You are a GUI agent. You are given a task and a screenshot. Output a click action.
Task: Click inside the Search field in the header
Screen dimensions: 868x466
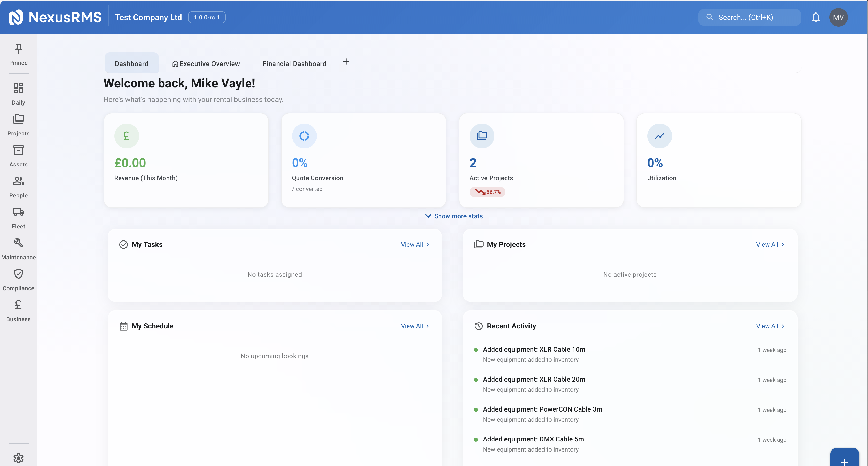click(749, 17)
